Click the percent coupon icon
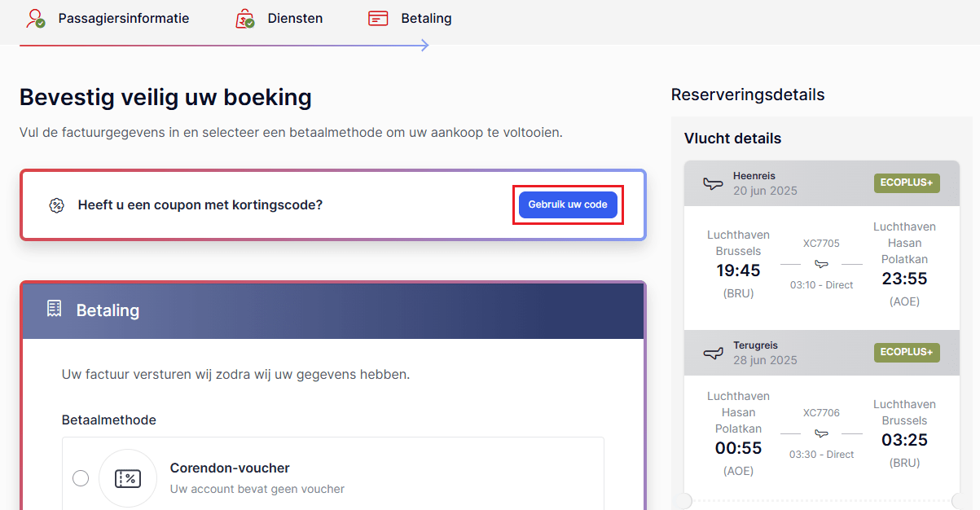Screen dimensions: 980x510 pos(56,205)
